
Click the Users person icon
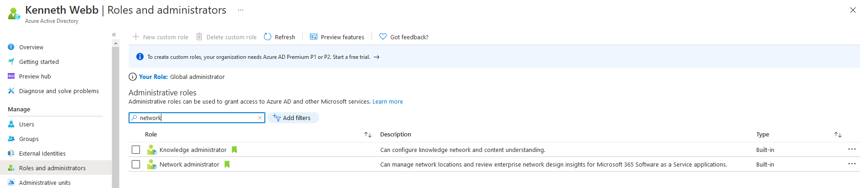(x=11, y=124)
